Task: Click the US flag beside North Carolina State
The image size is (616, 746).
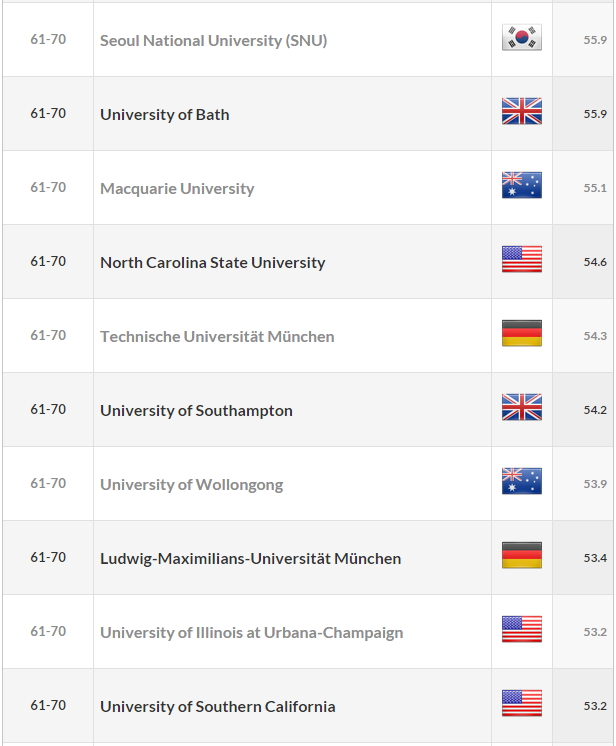Action: [522, 259]
